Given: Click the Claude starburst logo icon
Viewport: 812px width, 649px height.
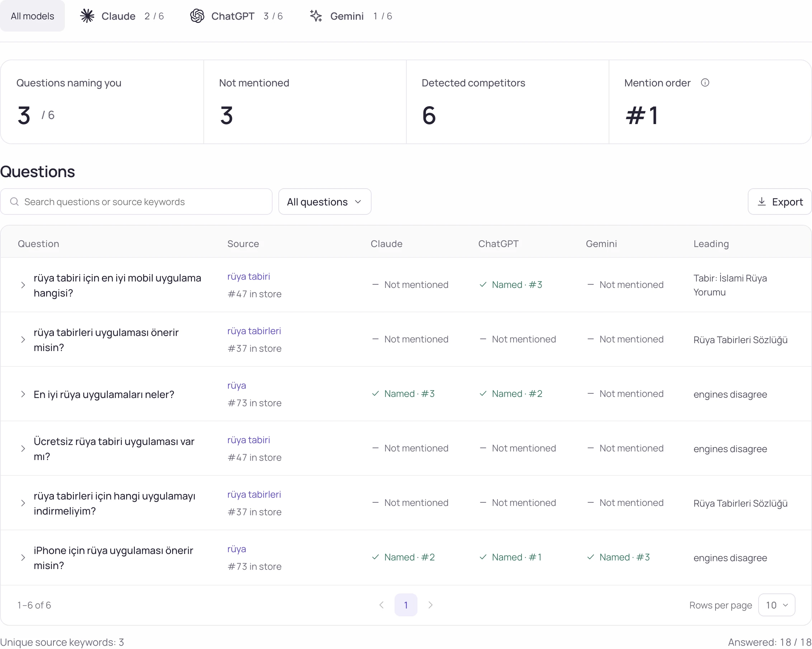Looking at the screenshot, I should click(x=88, y=16).
